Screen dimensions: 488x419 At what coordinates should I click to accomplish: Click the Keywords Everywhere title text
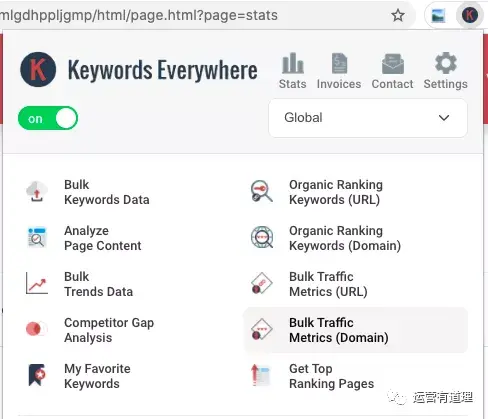[x=163, y=70]
